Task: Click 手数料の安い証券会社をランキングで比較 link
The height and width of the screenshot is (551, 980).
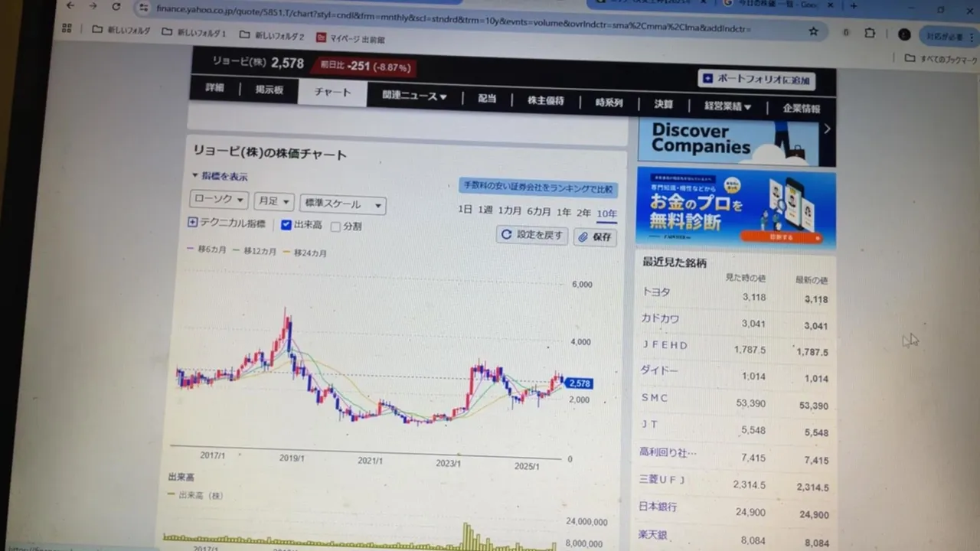Action: point(538,187)
